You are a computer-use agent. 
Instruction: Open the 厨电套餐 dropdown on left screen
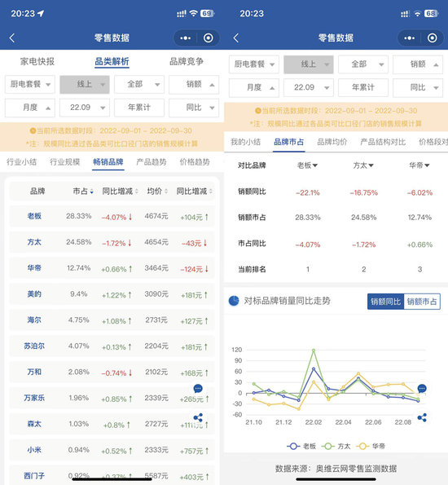click(30, 84)
